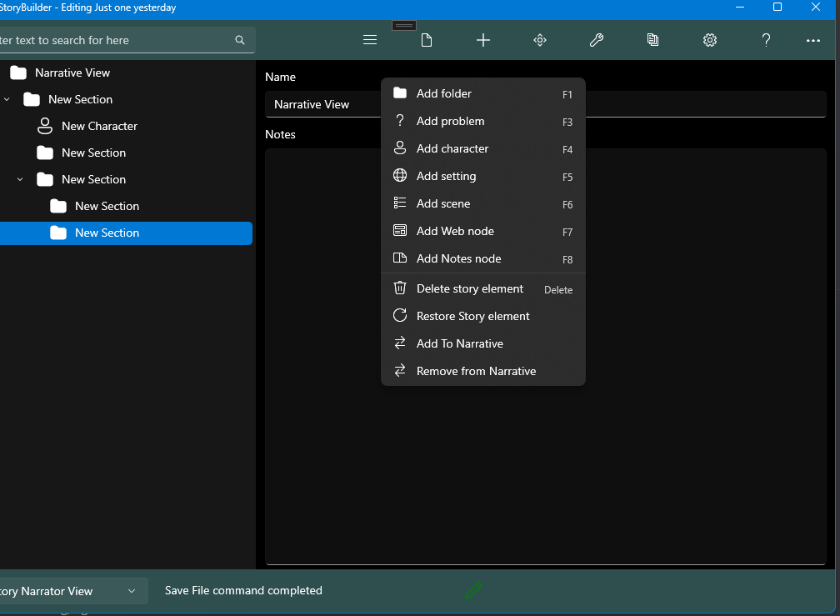Select Add Web node from the menu
840x616 pixels.
tap(455, 231)
